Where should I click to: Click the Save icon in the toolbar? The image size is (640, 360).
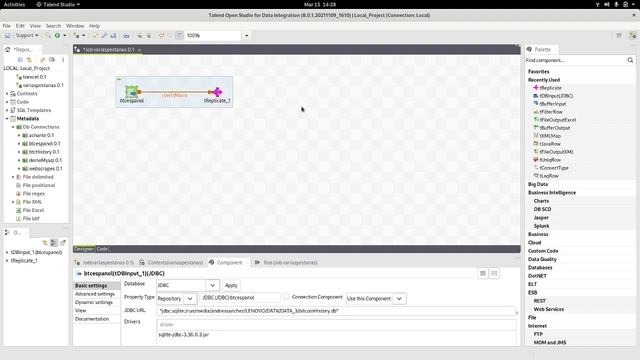7,36
